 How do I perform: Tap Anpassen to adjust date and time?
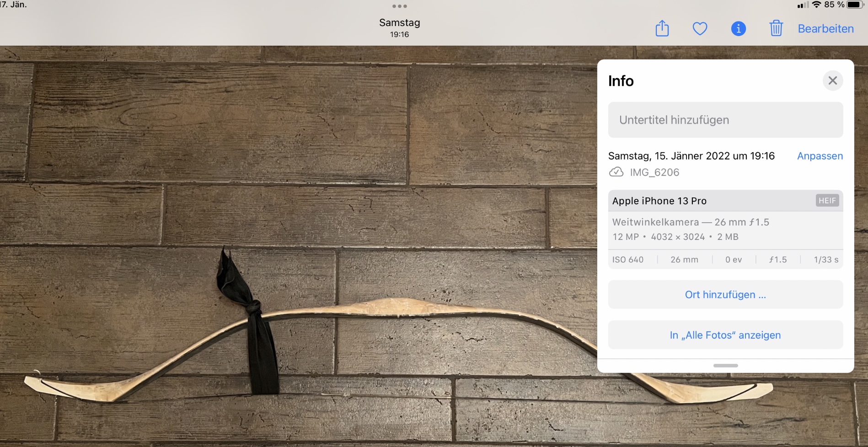point(820,156)
